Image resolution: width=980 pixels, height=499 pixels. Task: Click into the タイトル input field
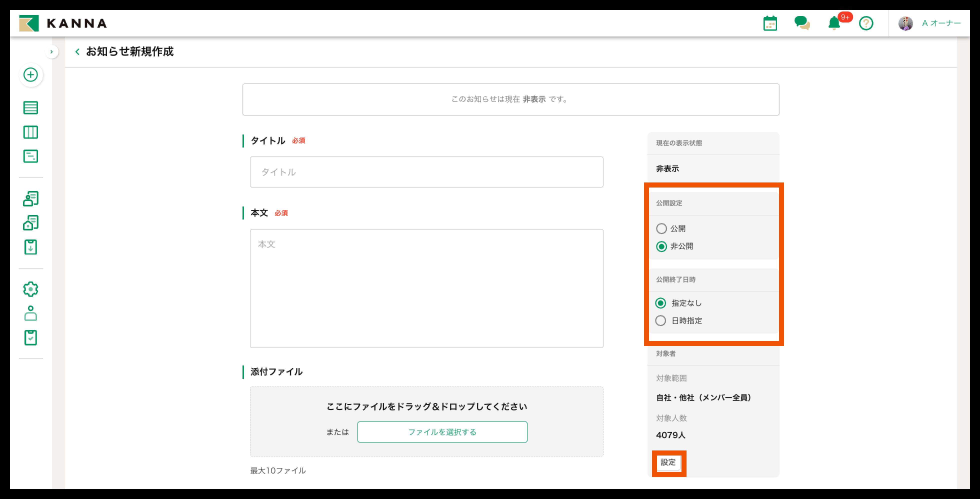click(426, 172)
